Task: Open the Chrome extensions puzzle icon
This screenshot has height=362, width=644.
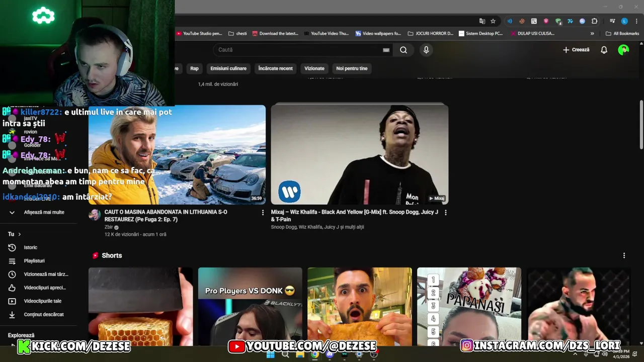Action: click(x=594, y=21)
